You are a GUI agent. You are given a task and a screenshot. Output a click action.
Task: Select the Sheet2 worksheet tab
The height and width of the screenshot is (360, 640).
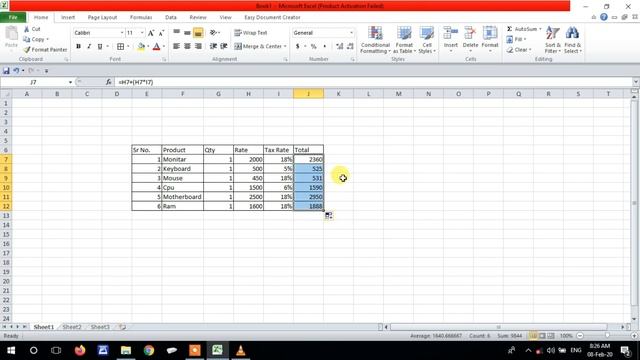click(x=72, y=327)
